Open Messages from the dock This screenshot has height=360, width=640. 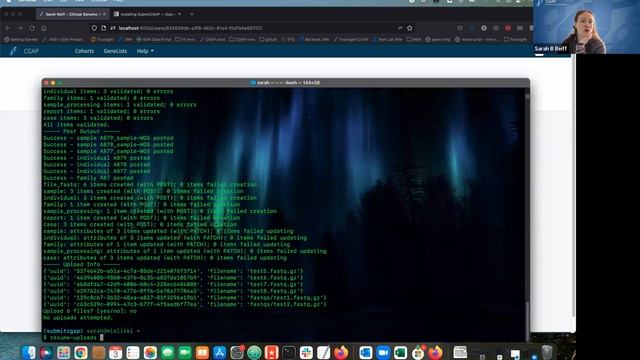pos(167,352)
